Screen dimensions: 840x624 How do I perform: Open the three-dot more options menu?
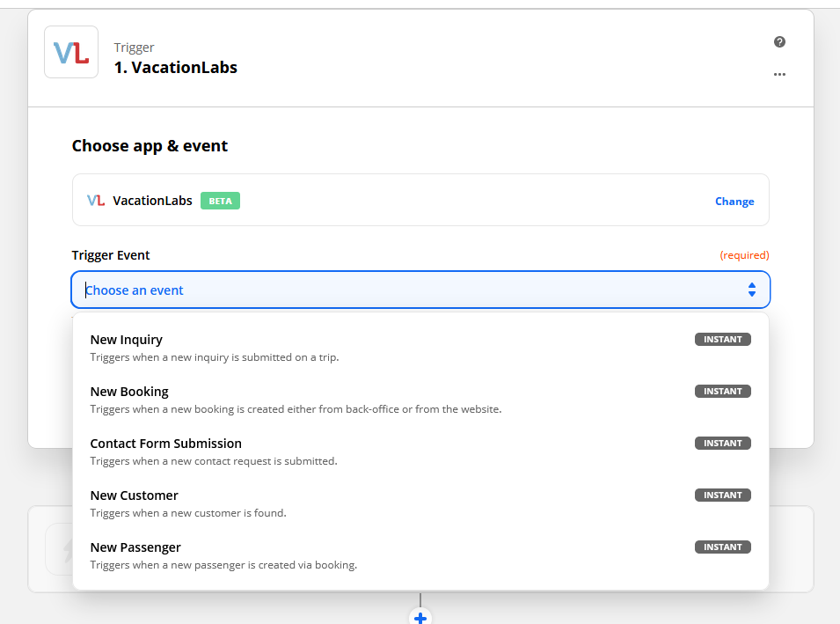(x=779, y=74)
